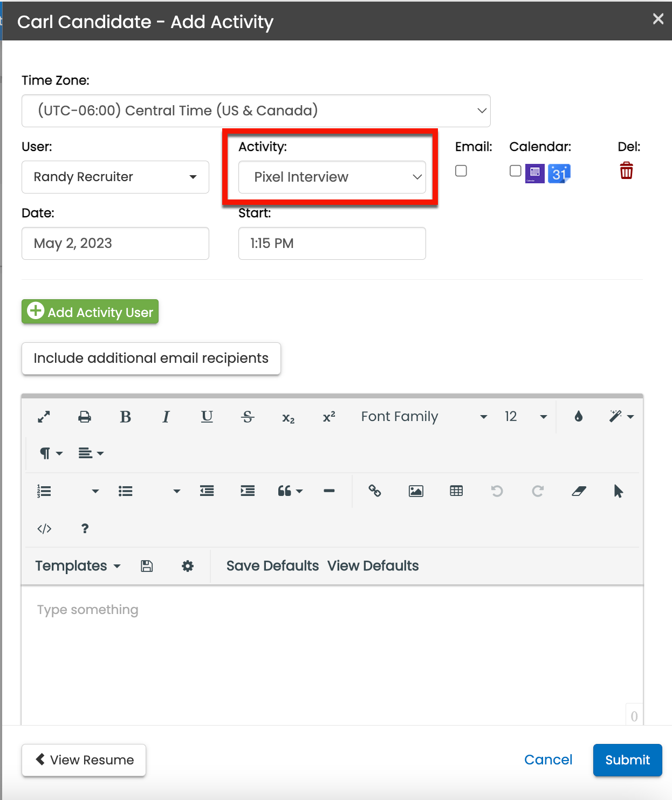
Task: Click the Start time field 1:15 PM
Action: [x=332, y=244]
